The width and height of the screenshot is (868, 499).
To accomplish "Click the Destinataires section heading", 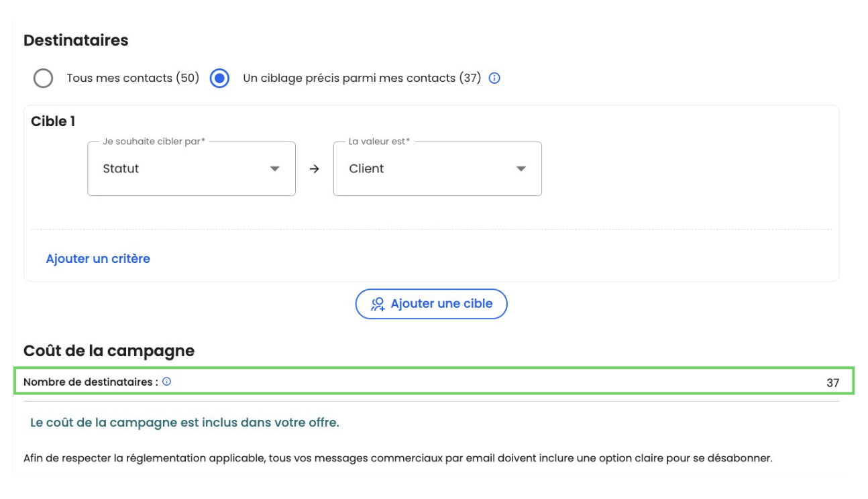I will coord(76,40).
